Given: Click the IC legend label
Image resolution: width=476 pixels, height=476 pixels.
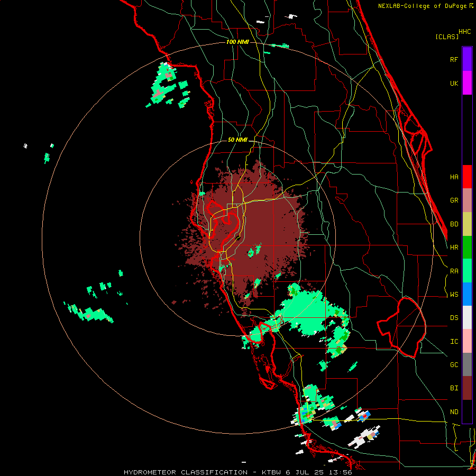Looking at the screenshot, I should [454, 342].
